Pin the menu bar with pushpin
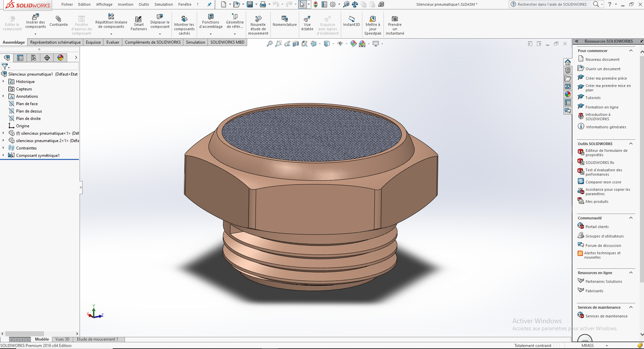644x349 pixels. [x=210, y=4]
